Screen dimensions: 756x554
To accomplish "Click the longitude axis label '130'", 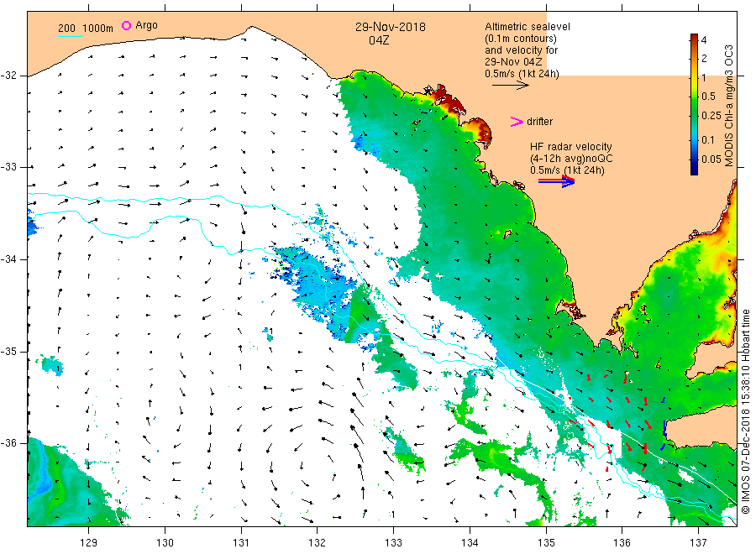I will tap(165, 543).
